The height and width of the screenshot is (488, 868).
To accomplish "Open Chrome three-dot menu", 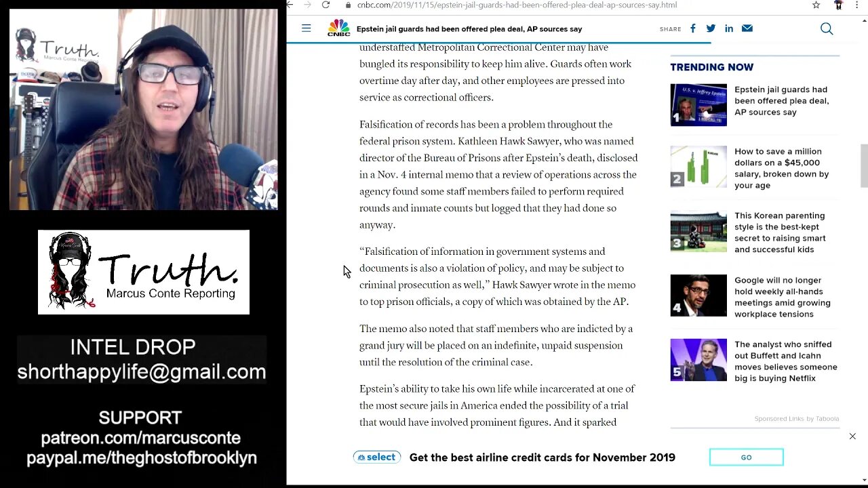I will (857, 5).
